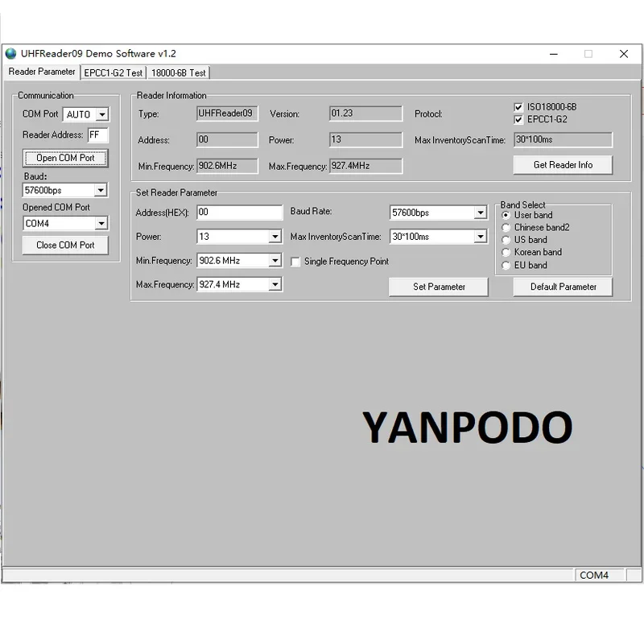
Task: Select the US band radio button
Action: [x=506, y=240]
